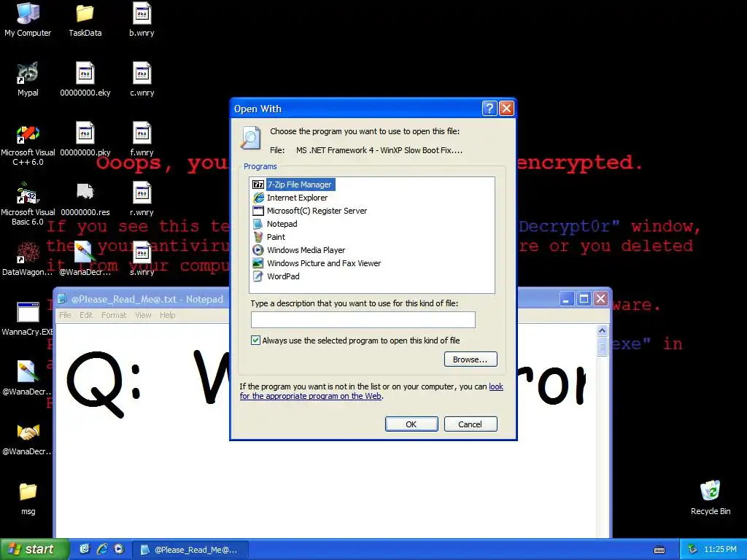Open Notepad's File menu
Image resolution: width=747 pixels, height=560 pixels.
coord(65,315)
